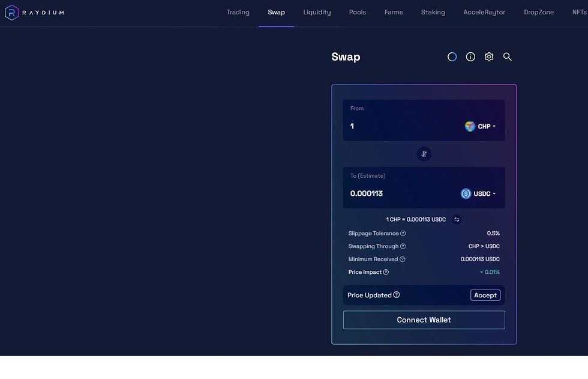This screenshot has width=588, height=379.
Task: Click the Swap heading
Action: click(x=346, y=57)
